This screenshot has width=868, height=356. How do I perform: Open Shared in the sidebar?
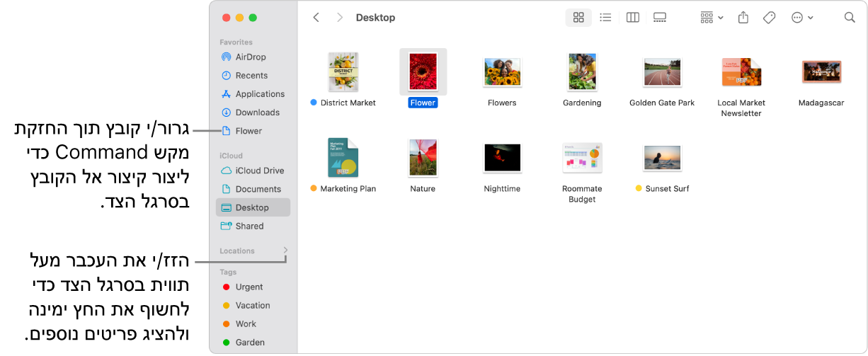pyautogui.click(x=253, y=226)
